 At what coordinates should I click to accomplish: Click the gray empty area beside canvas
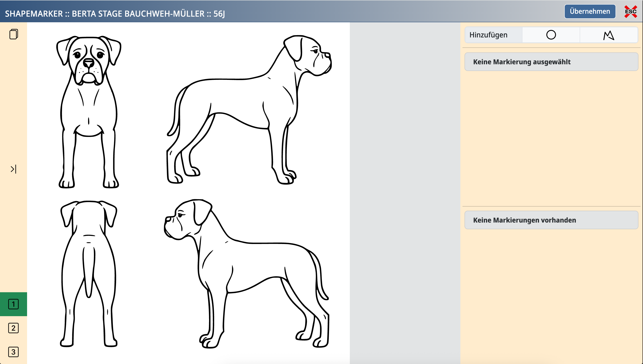[x=405, y=192]
